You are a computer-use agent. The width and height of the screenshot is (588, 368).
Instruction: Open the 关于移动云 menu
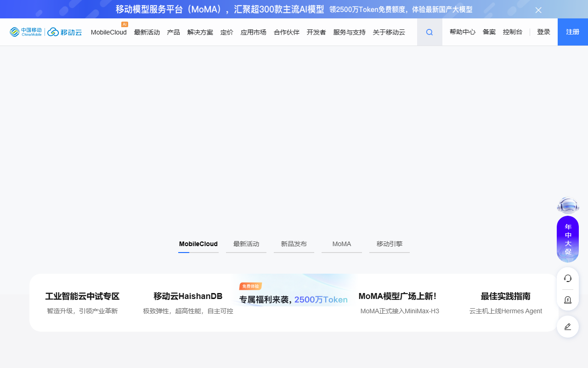click(389, 32)
